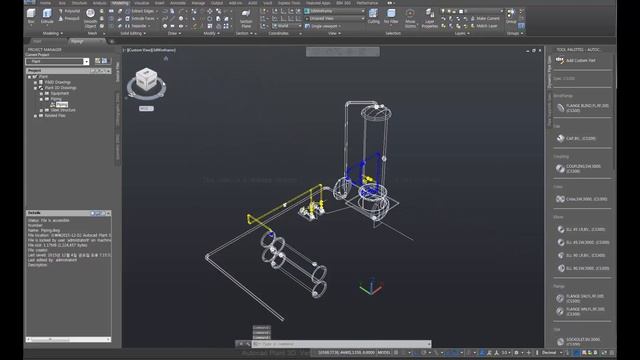Expand the P&ID Drawings tree node

35,82
